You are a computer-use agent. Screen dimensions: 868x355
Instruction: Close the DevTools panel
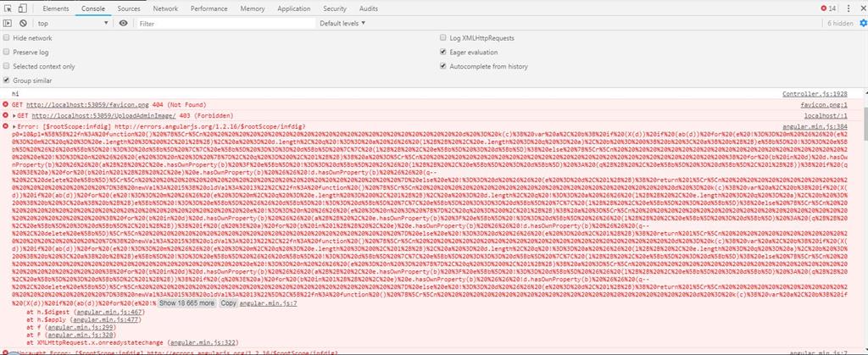coord(863,8)
